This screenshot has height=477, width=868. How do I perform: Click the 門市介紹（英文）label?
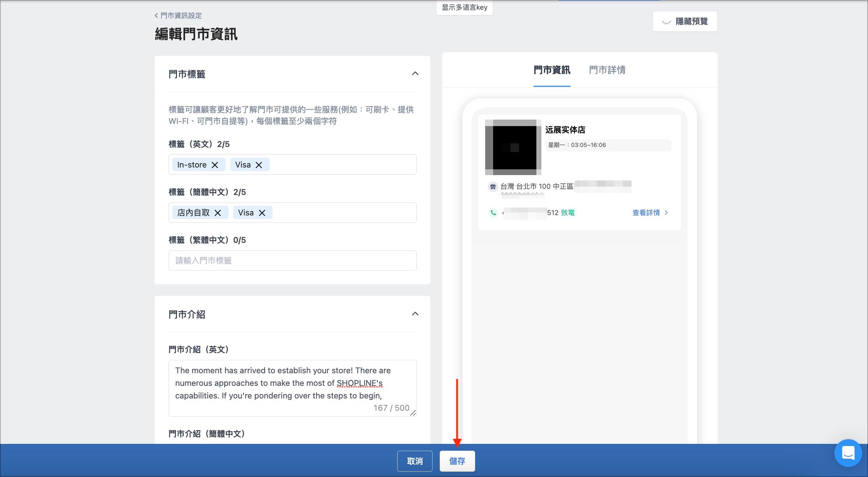pyautogui.click(x=199, y=349)
